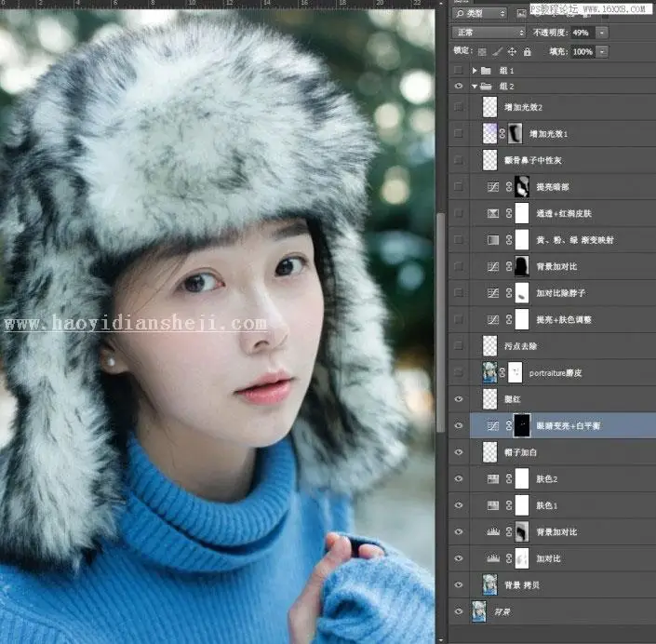Click mask link icon of 眼睛变亮+白平衡
This screenshot has height=644, width=656.
pyautogui.click(x=509, y=425)
